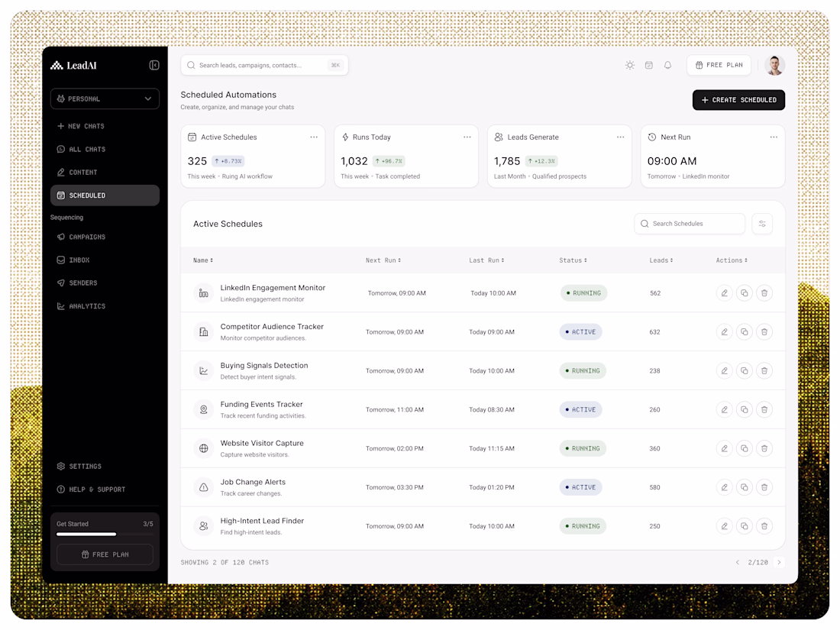Edit the Job Change Alerts schedule

(724, 487)
